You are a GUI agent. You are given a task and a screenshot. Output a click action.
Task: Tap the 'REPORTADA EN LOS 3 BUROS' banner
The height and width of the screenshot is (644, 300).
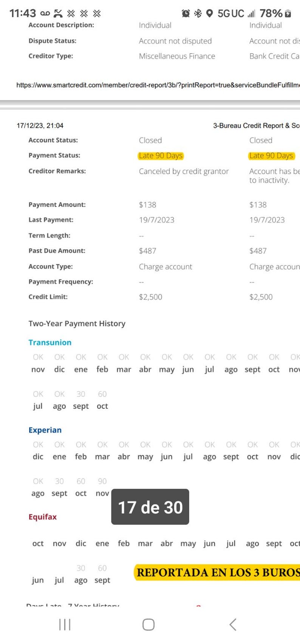coord(217,573)
